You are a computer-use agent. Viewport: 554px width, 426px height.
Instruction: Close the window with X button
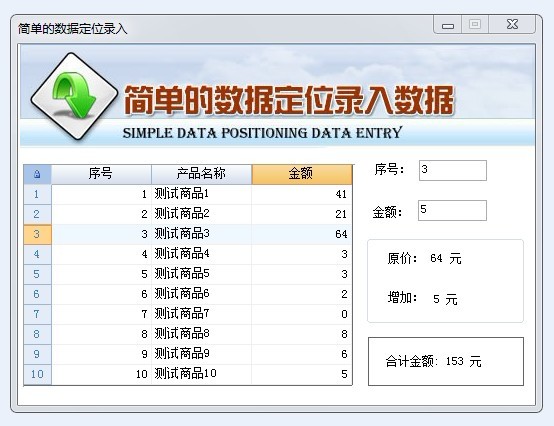[x=512, y=25]
